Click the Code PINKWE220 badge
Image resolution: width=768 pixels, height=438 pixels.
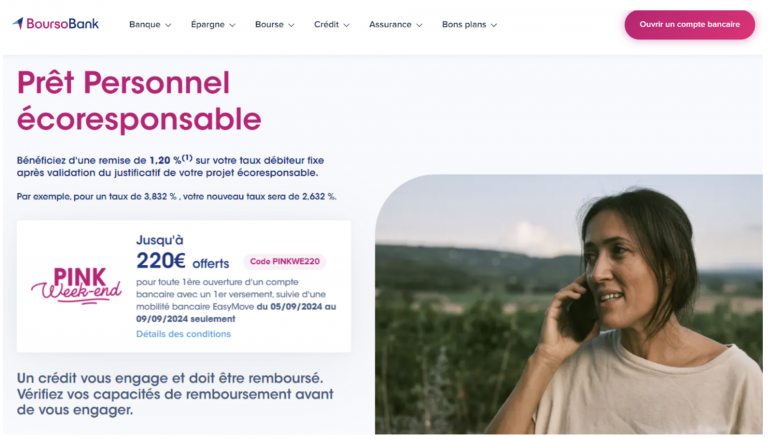[285, 262]
